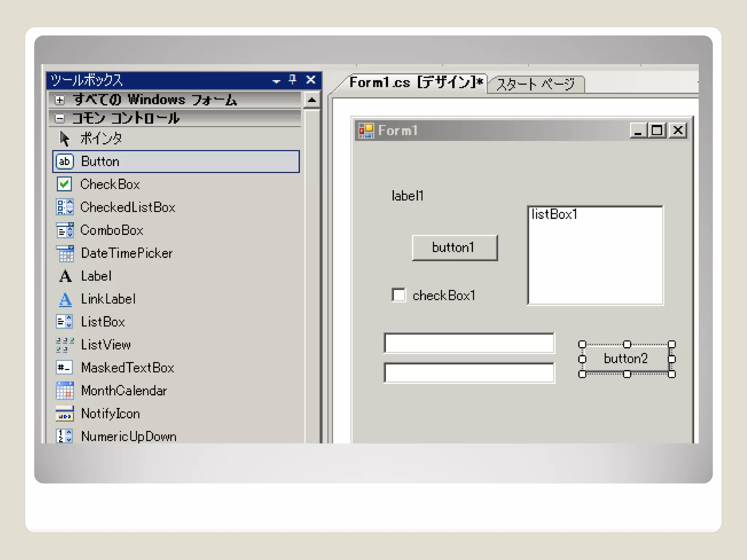The width and height of the screenshot is (747, 560).
Task: Click the toolbox scrollbar up arrow
Action: [x=312, y=100]
